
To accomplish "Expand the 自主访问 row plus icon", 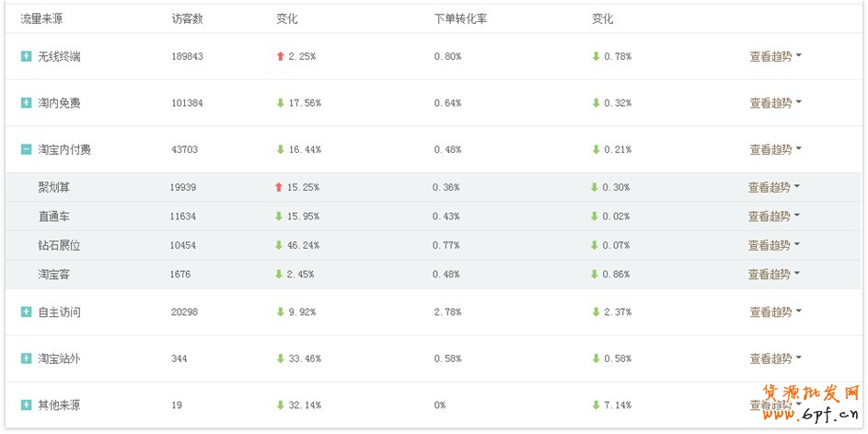I will pos(26,311).
